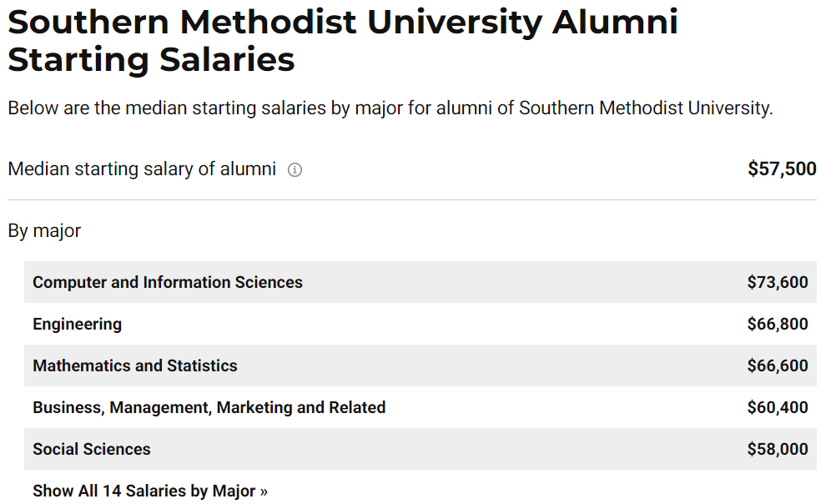Open Business, Management, Marketing and Related
The height and width of the screenshot is (504, 821).
pos(209,407)
